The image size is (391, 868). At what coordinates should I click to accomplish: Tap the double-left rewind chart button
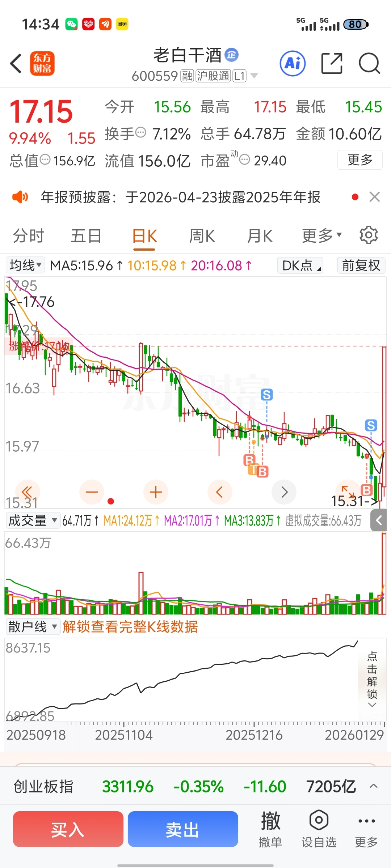click(x=27, y=492)
